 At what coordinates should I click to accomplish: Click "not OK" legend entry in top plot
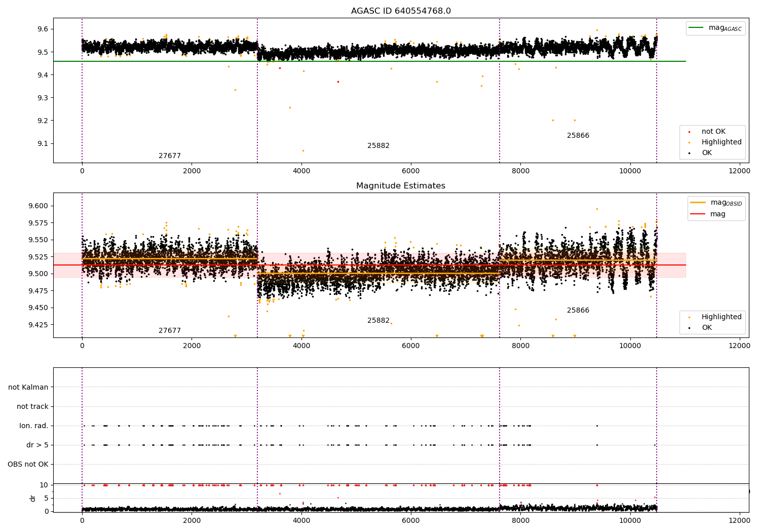coord(713,132)
